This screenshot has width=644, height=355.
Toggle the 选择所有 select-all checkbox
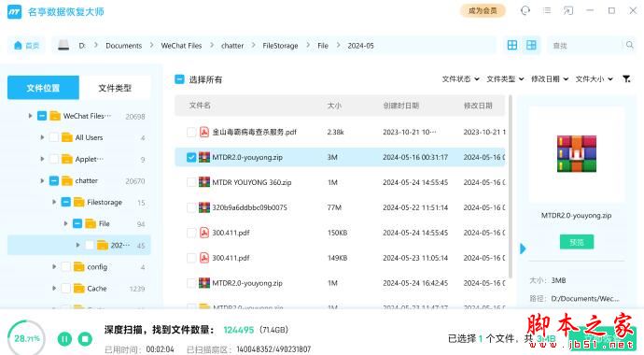coord(179,79)
